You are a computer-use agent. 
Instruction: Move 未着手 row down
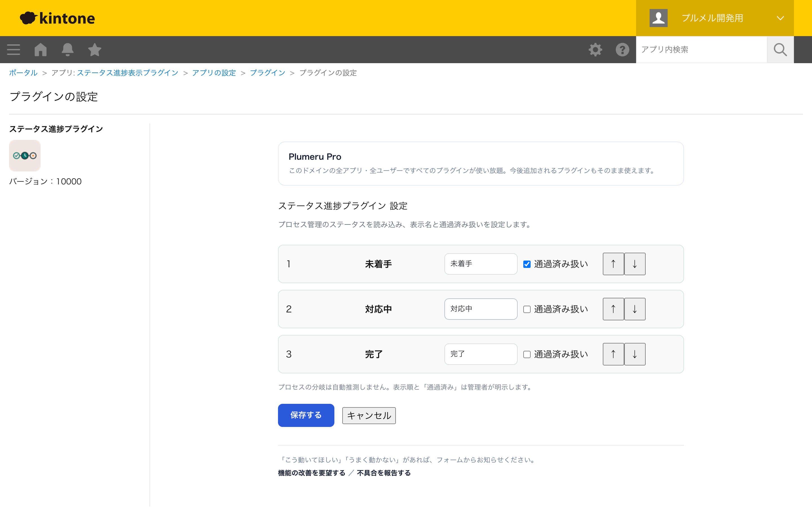point(635,264)
